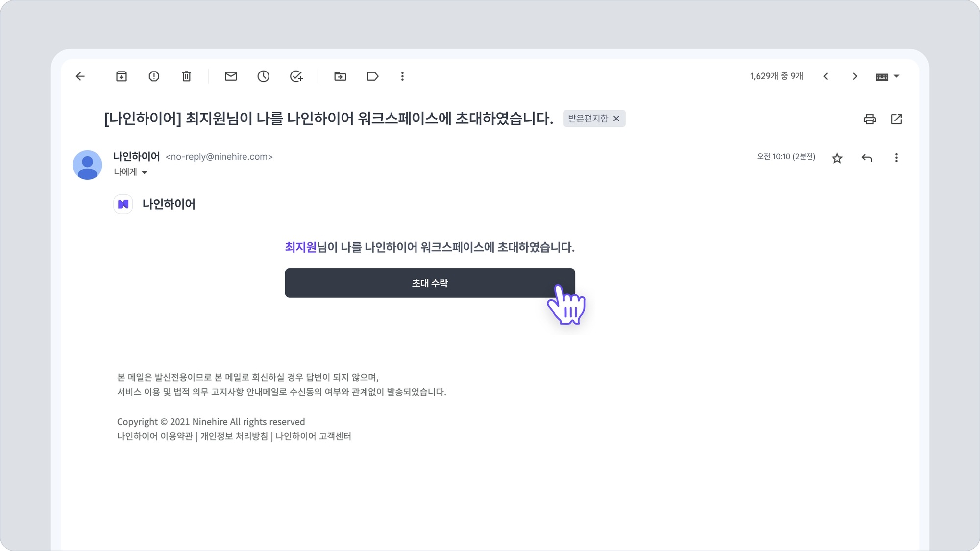
Task: Click the 1,629개 중 9개 counter
Action: pos(777,76)
